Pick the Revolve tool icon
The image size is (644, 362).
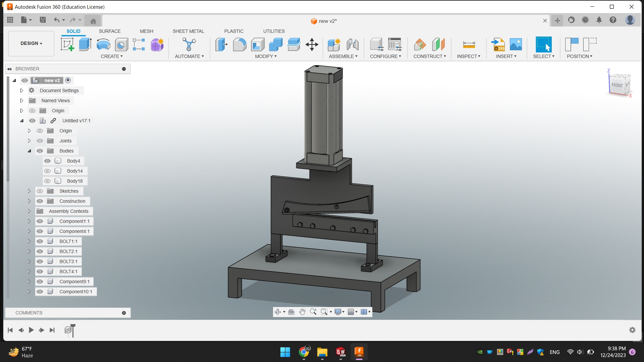coord(103,44)
